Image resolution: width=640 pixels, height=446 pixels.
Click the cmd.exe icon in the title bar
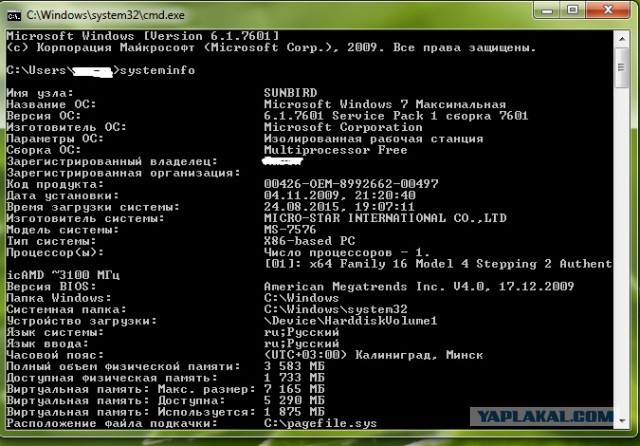(14, 16)
